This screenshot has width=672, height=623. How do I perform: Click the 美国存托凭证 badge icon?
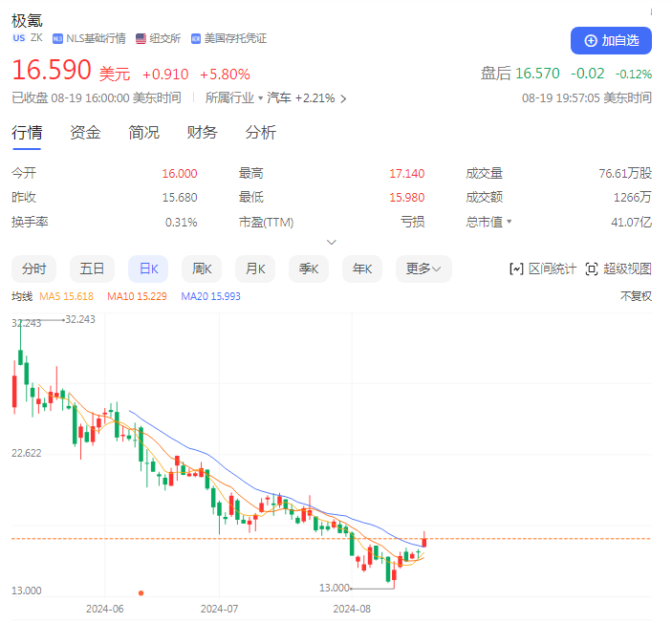tap(196, 39)
